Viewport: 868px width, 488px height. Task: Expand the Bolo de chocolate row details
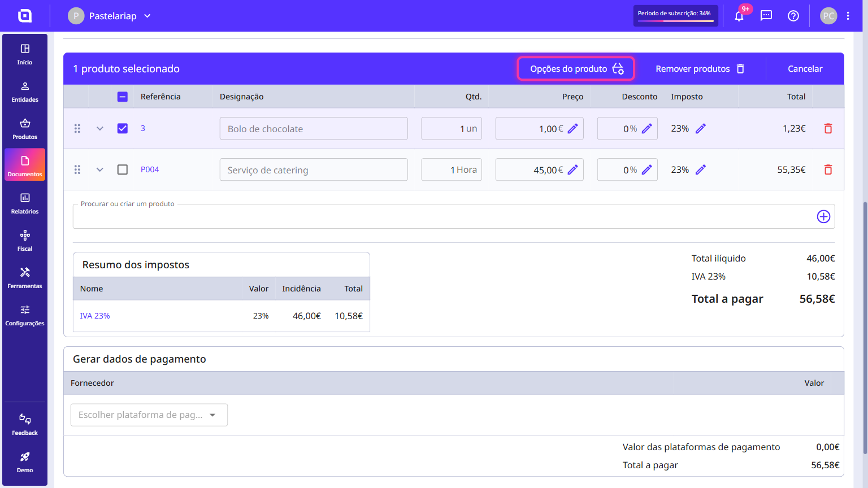click(100, 129)
